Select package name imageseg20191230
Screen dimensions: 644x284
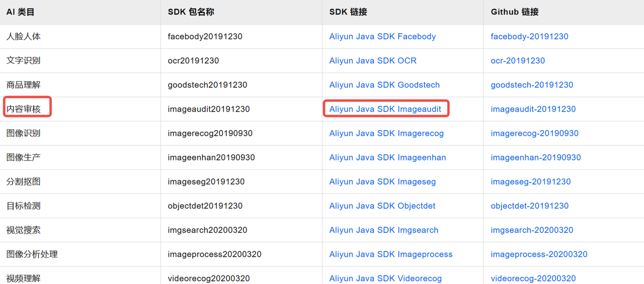point(206,181)
